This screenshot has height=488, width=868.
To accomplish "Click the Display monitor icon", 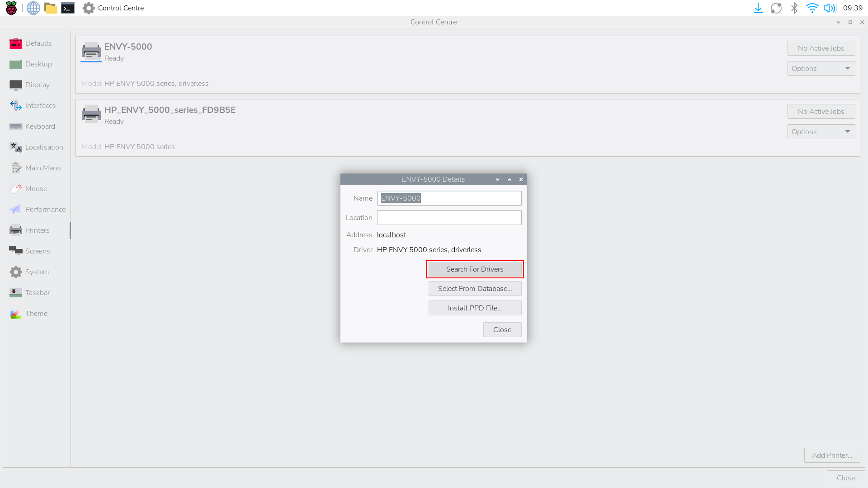I will pos(16,85).
